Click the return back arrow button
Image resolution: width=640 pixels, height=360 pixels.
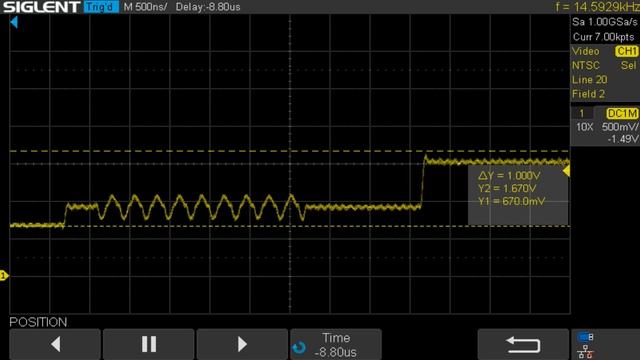point(523,344)
